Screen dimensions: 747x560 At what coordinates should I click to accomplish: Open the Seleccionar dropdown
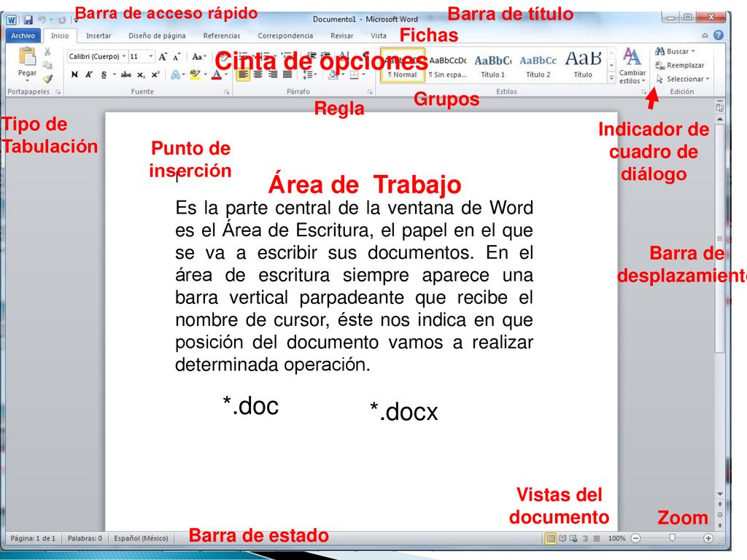pyautogui.click(x=682, y=79)
